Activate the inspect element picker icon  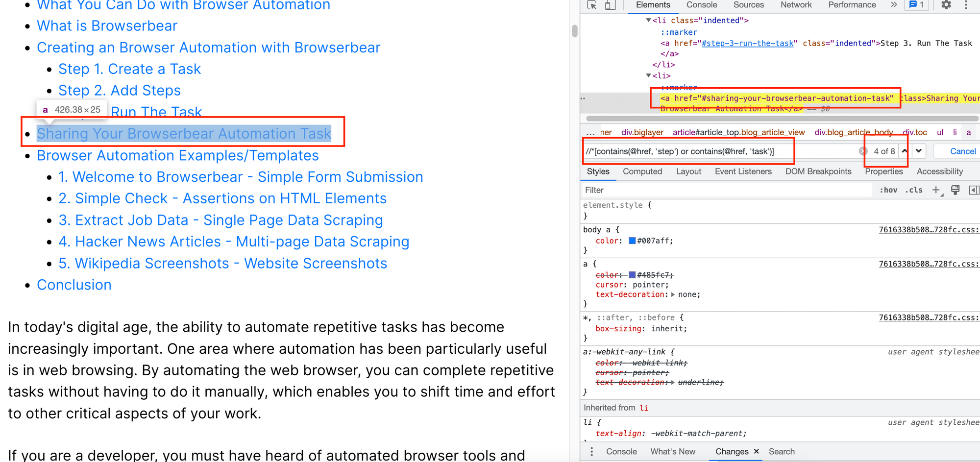coord(592,5)
